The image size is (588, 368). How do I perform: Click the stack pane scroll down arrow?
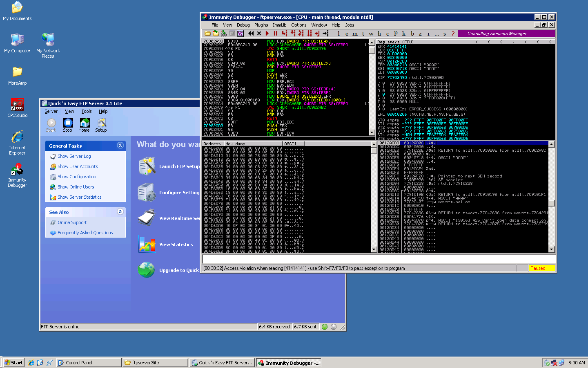point(552,249)
